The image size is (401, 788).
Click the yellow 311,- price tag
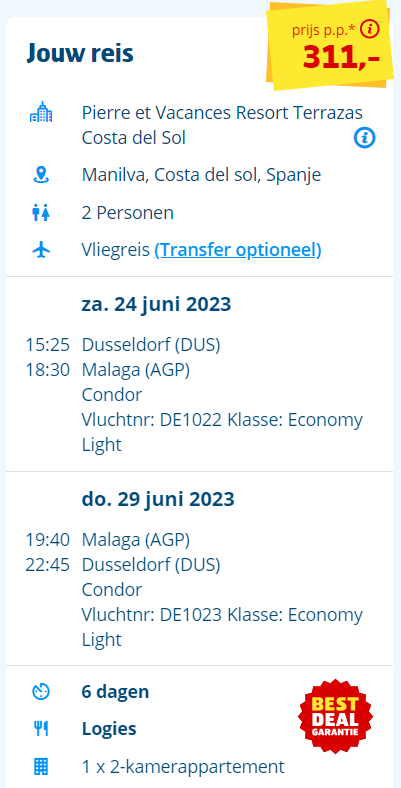330,45
